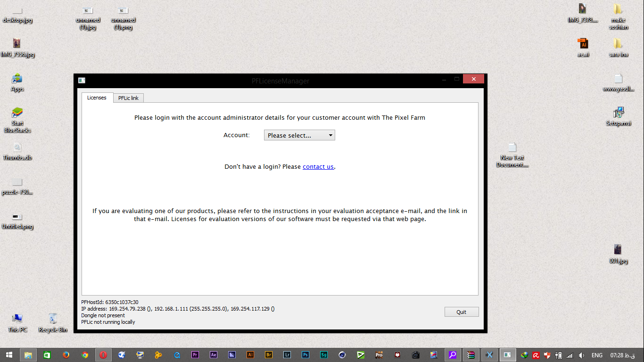Viewport: 644px width, 362px height.
Task: Click the ENG language indicator
Action: click(x=597, y=355)
